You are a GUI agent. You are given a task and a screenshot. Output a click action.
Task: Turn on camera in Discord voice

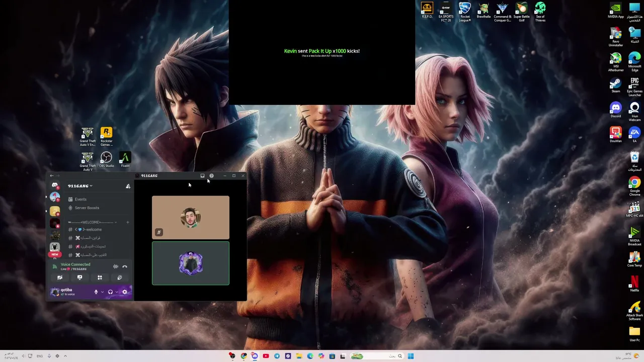click(x=60, y=278)
